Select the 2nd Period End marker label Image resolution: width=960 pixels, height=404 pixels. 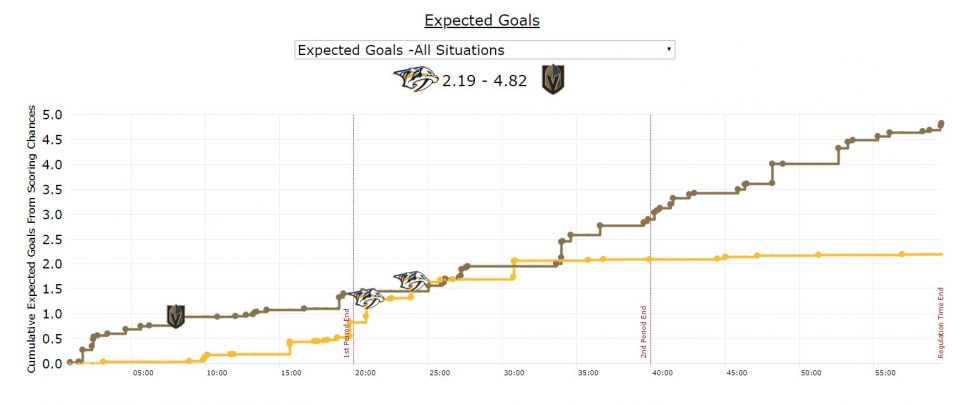click(644, 330)
